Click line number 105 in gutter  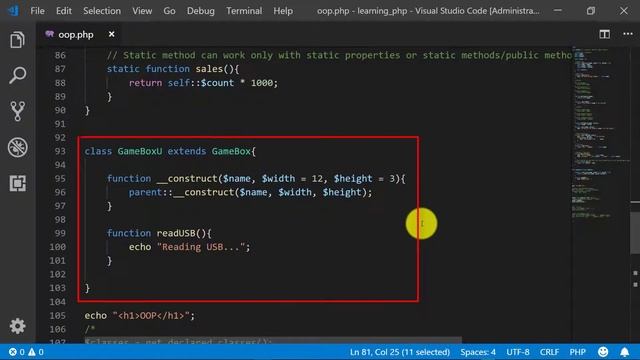click(58, 316)
